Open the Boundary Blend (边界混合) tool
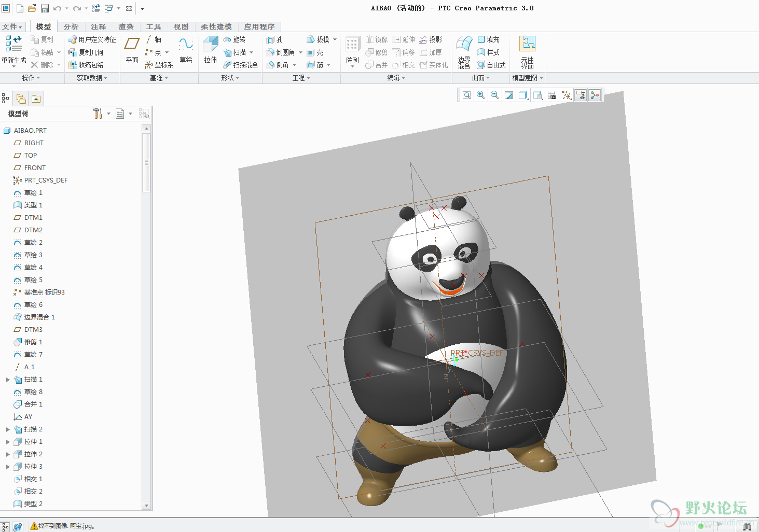Image resolution: width=759 pixels, height=532 pixels. pyautogui.click(x=464, y=52)
